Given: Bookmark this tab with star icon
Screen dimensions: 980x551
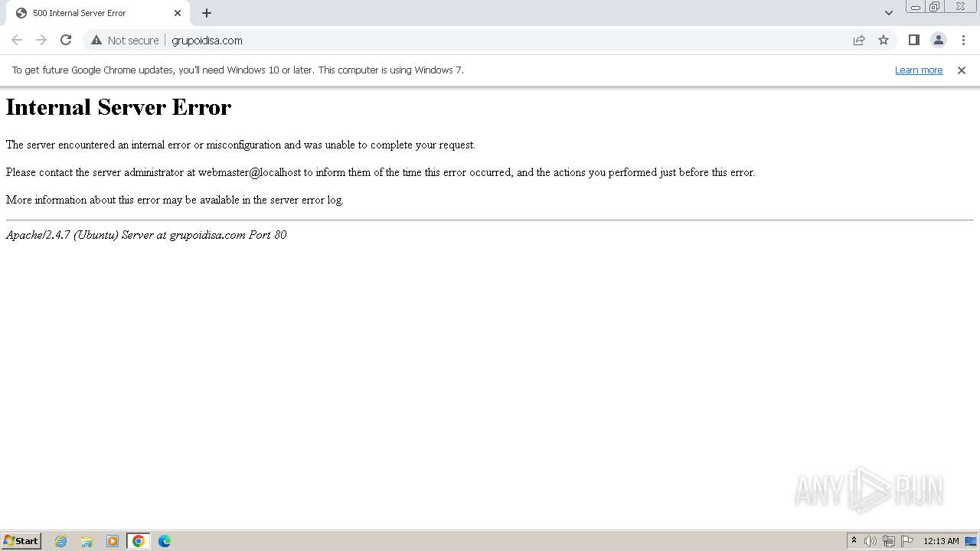Looking at the screenshot, I should tap(884, 41).
